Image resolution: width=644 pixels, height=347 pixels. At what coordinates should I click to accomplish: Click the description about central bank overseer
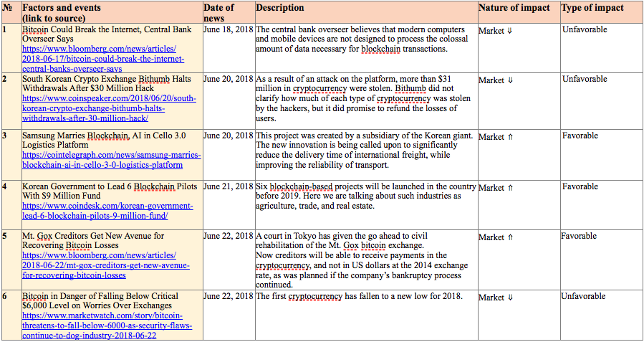[362, 39]
